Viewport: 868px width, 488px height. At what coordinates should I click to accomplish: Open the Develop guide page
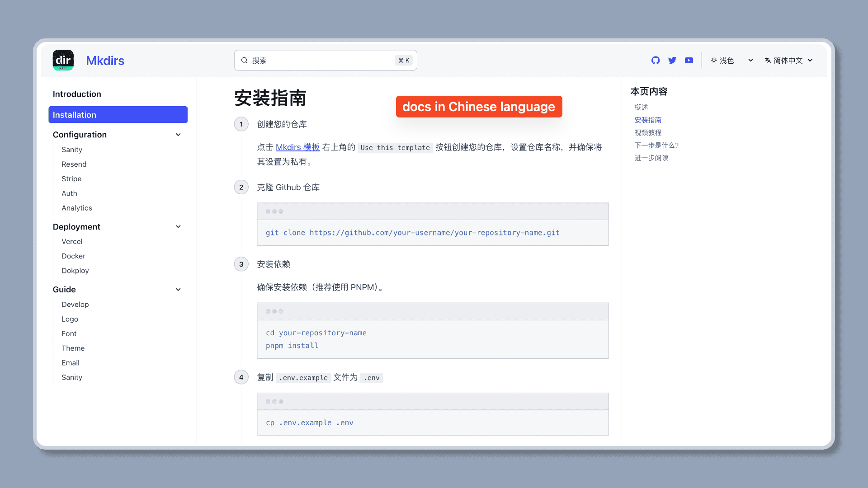75,305
